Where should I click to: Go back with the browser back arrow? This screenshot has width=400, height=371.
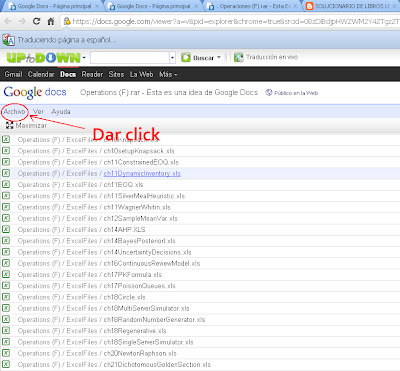(x=8, y=21)
